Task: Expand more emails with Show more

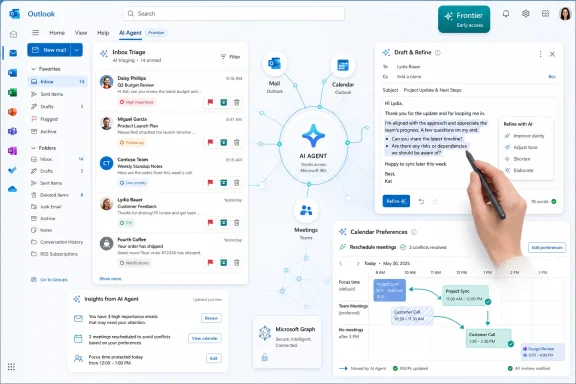Action: tap(110, 279)
